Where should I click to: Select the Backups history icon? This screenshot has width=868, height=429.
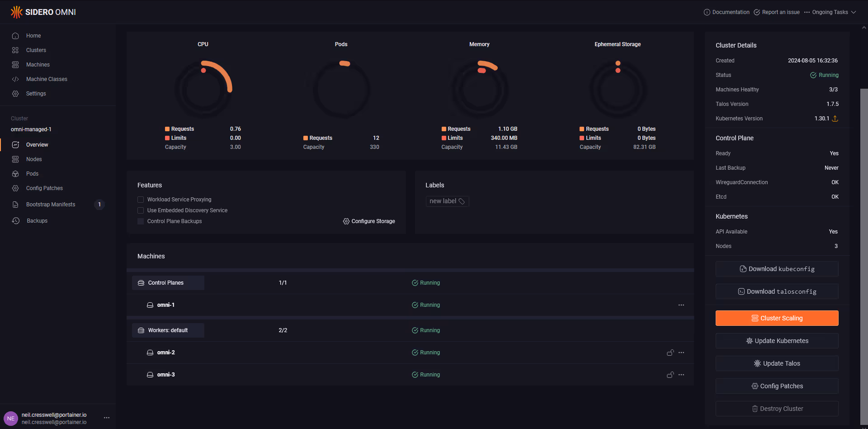[16, 221]
